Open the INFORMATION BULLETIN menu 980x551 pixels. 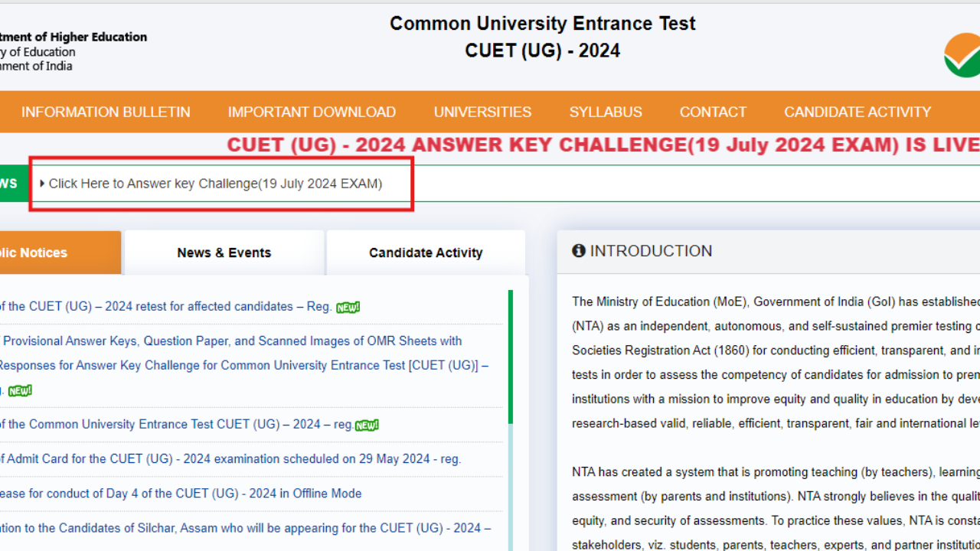[106, 112]
